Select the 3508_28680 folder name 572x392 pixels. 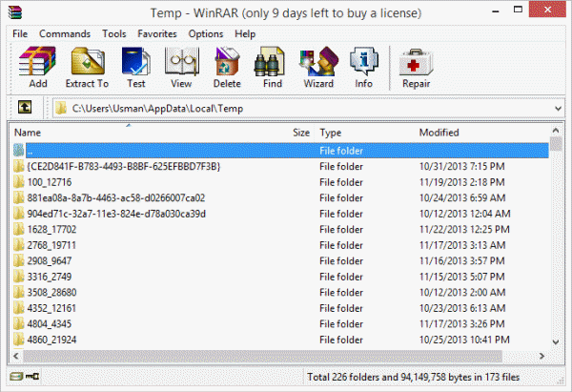(x=51, y=293)
